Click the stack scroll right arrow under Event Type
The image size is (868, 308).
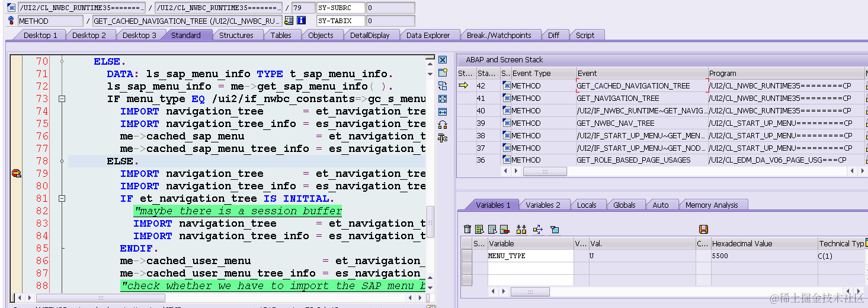point(517,171)
